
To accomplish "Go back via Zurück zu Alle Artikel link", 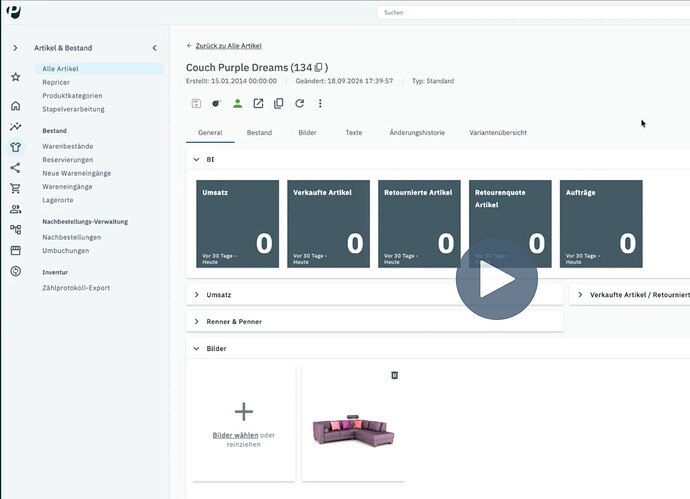I will [228, 46].
